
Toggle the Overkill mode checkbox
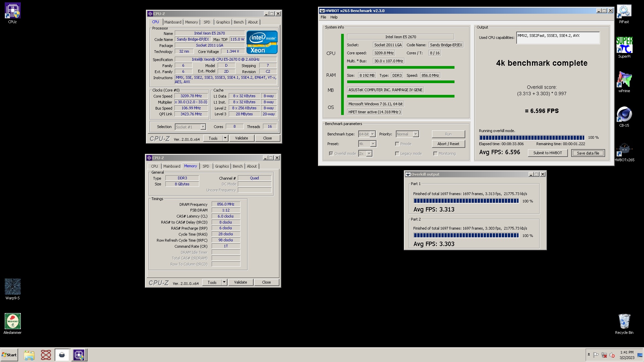pyautogui.click(x=331, y=154)
